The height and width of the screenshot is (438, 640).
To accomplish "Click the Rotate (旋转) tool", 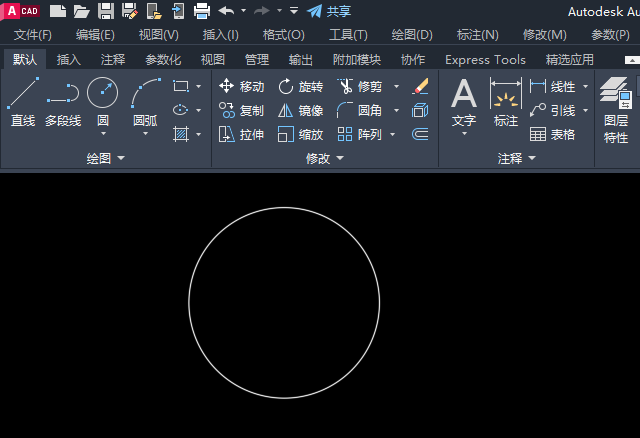I will (x=300, y=87).
